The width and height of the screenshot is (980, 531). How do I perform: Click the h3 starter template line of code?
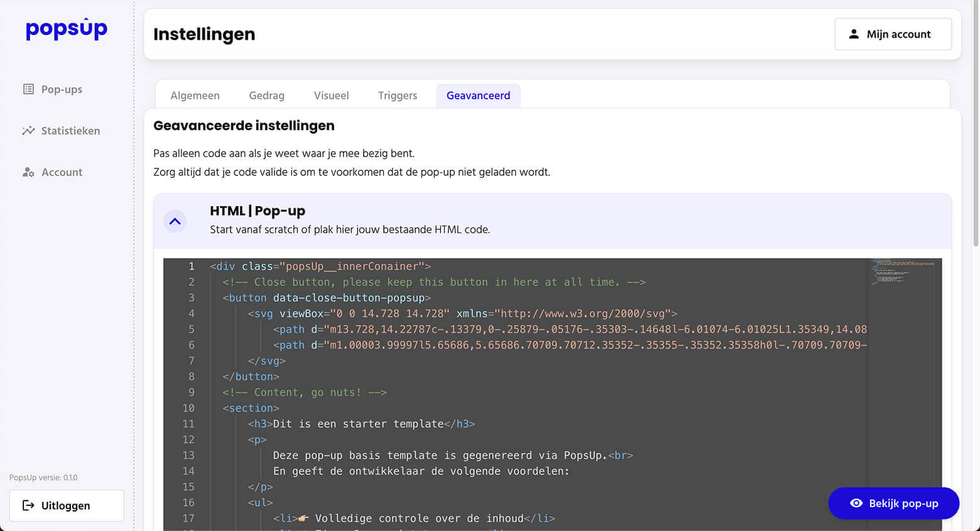coord(364,424)
